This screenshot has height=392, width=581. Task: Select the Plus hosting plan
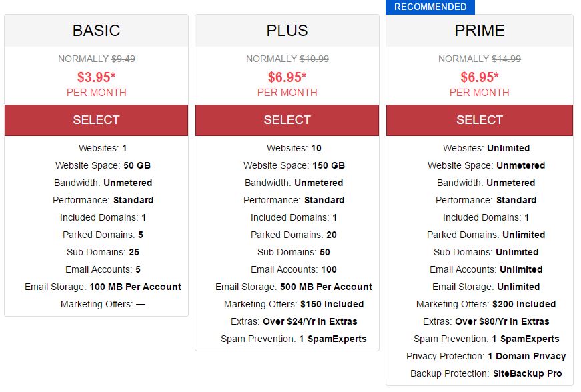(287, 120)
